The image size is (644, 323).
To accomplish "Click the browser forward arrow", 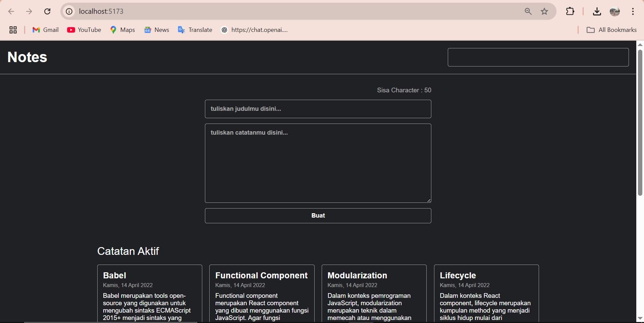I will pos(29,11).
